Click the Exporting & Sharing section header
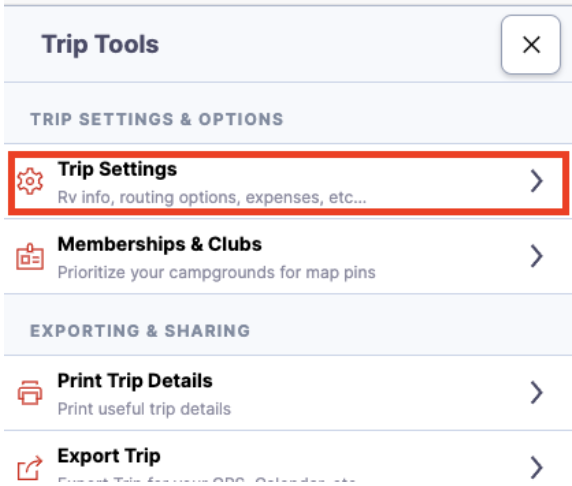This screenshot has width=572, height=486. click(140, 331)
